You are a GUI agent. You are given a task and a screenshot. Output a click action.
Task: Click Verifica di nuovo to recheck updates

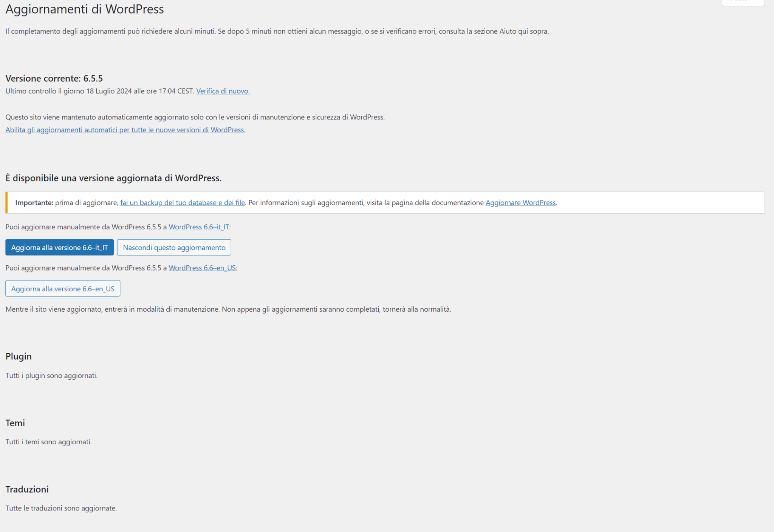pos(222,91)
